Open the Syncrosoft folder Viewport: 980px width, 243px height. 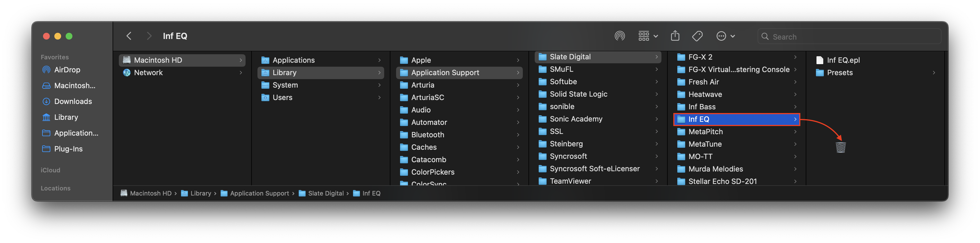(x=598, y=157)
